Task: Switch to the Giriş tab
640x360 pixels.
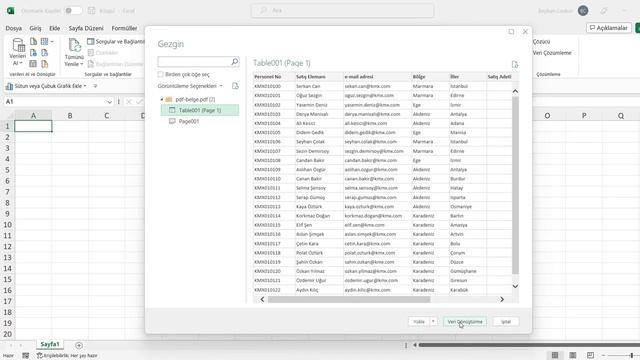Action: coord(35,28)
